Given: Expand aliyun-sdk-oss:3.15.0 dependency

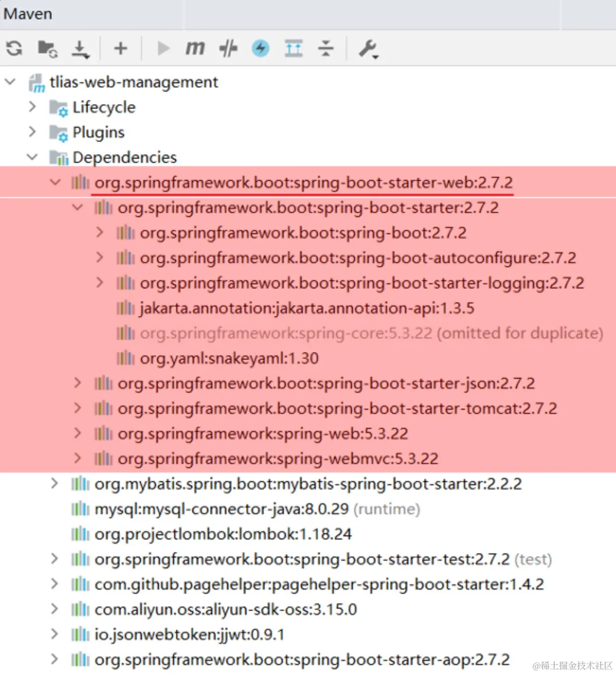Looking at the screenshot, I should pyautogui.click(x=55, y=609).
